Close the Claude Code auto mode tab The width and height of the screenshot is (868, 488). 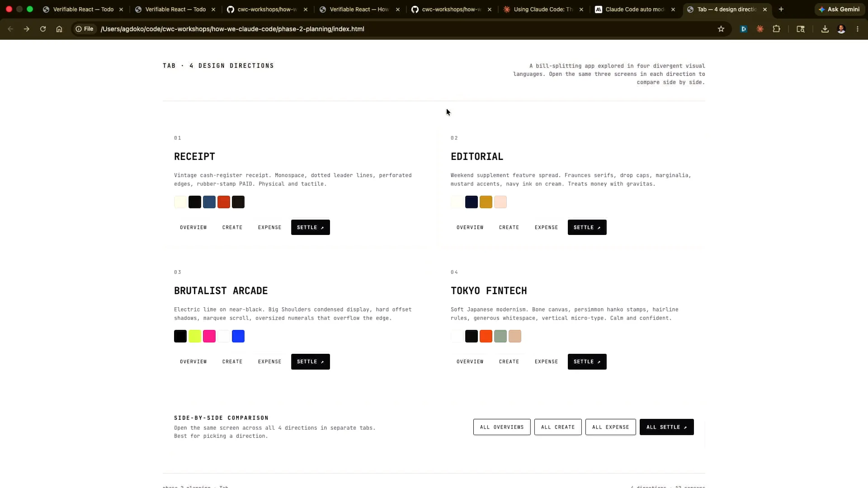673,9
